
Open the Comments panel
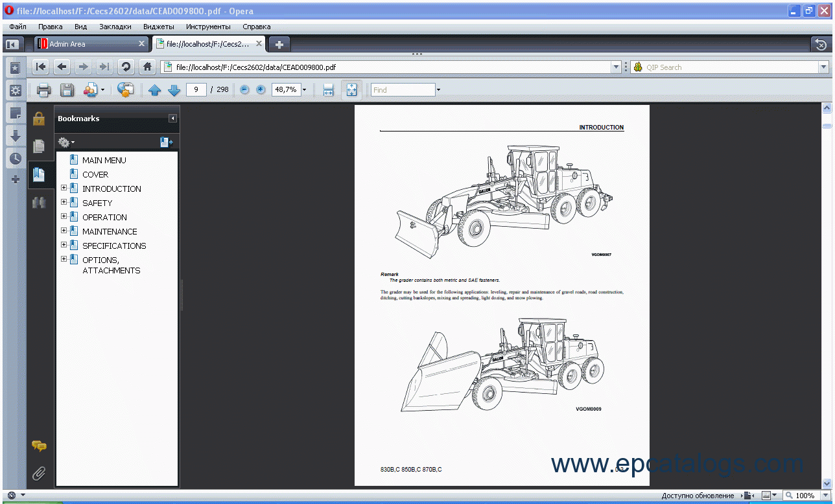click(39, 446)
